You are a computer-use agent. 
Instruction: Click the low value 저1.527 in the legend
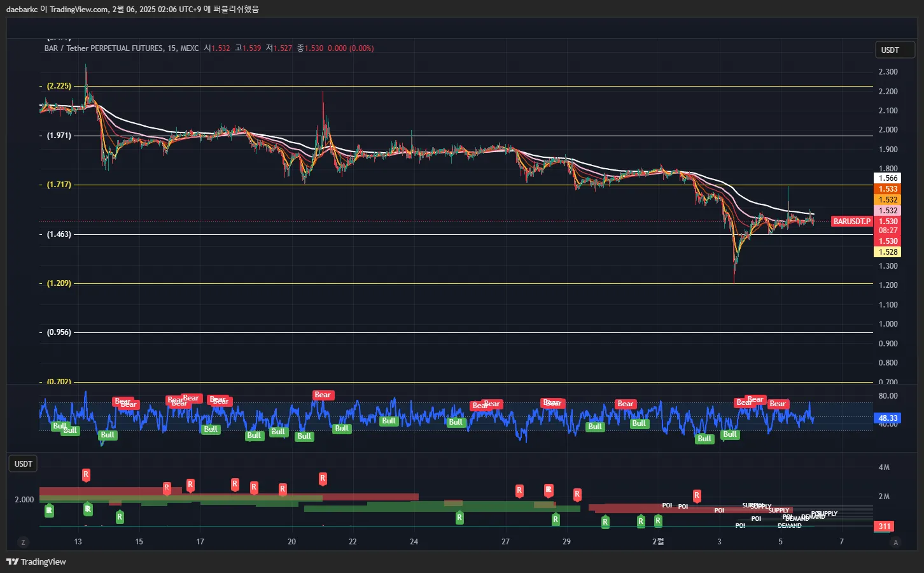tap(279, 48)
